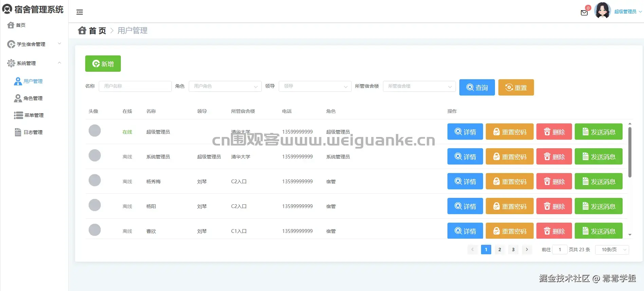This screenshot has height=291, width=644.
Task: Click 发送消息 for 超级管理员 row
Action: pyautogui.click(x=599, y=132)
